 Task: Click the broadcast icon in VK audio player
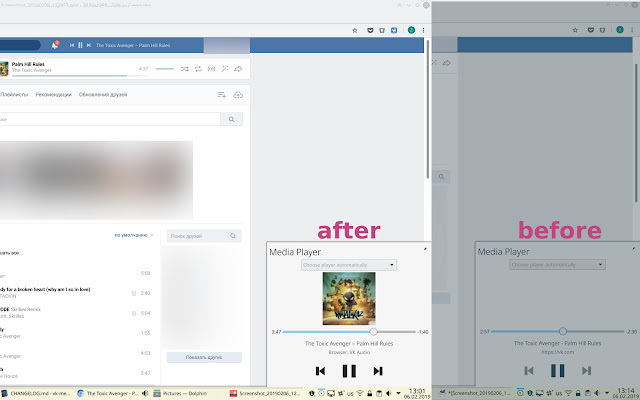pos(211,69)
